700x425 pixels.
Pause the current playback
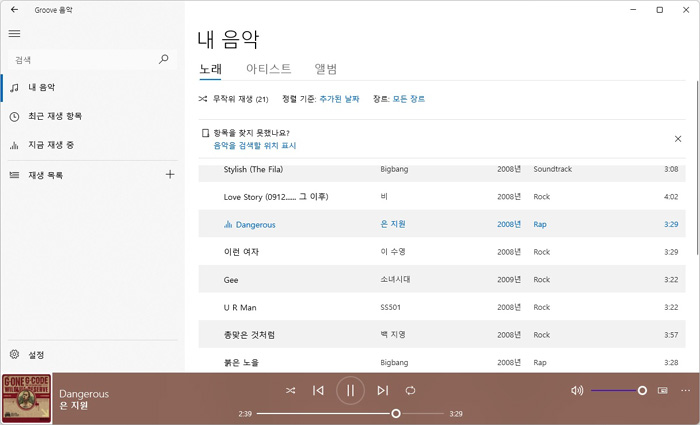(x=350, y=391)
